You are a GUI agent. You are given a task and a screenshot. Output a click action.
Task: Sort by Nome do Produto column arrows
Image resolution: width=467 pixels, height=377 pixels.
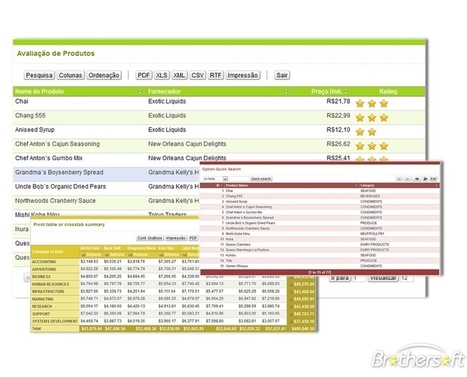140,91
